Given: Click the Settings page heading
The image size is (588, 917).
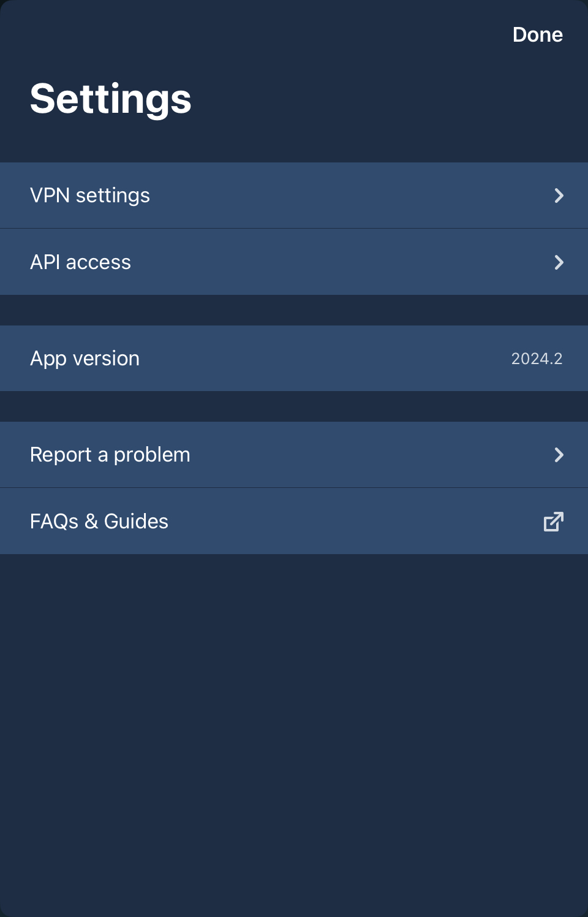Looking at the screenshot, I should pos(111,99).
